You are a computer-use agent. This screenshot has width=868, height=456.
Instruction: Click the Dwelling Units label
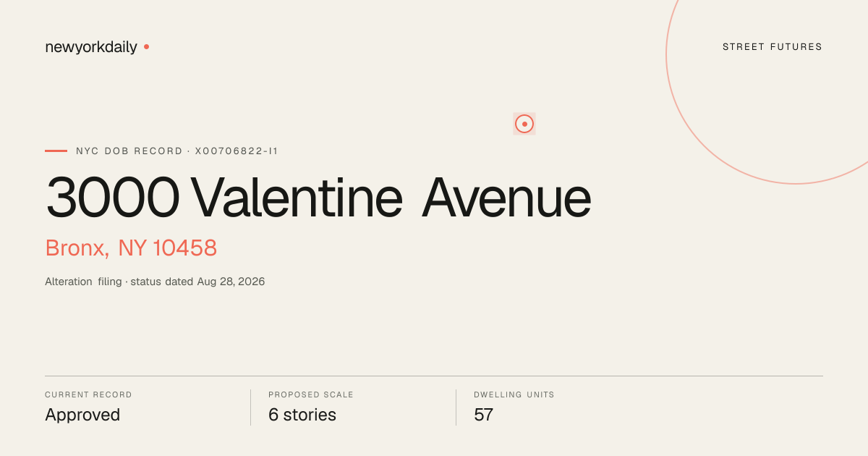coord(514,395)
